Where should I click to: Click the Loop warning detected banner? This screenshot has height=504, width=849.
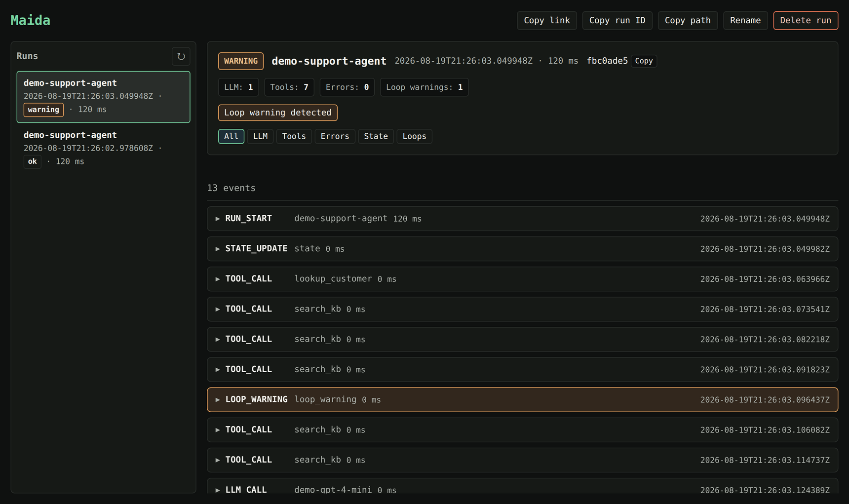coord(278,113)
